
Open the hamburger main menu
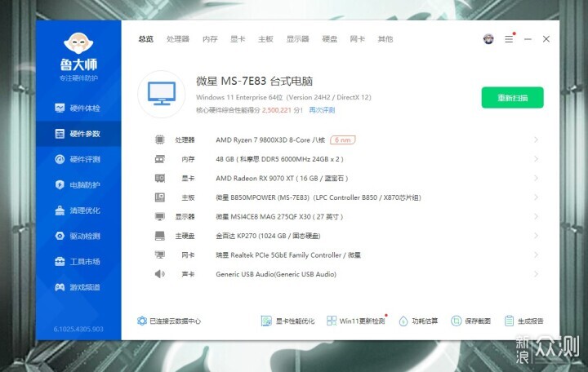point(509,38)
